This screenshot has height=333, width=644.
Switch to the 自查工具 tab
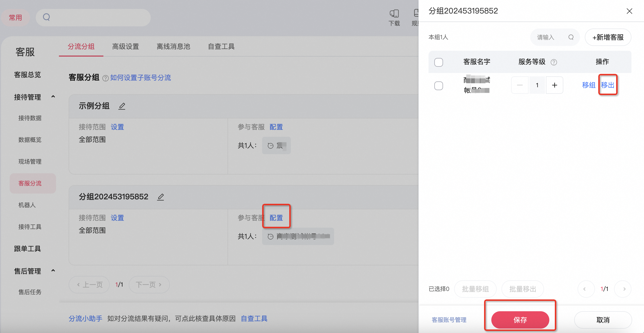(x=221, y=47)
